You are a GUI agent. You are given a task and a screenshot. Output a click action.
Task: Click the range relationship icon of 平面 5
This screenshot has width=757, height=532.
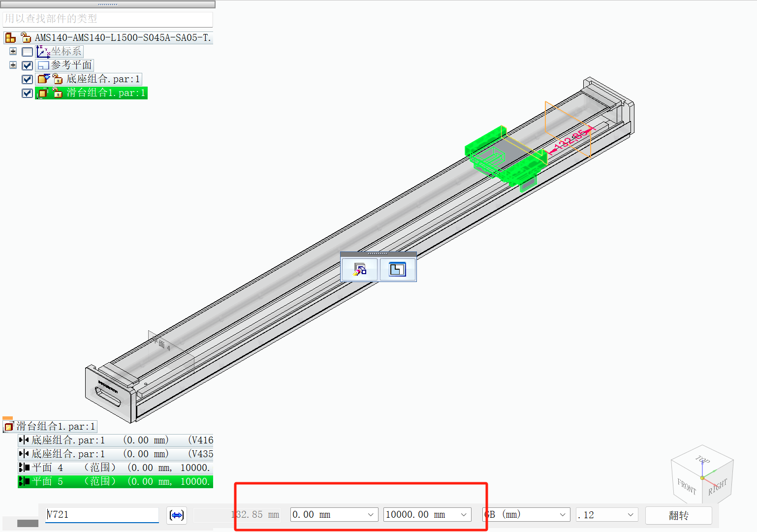coord(24,481)
